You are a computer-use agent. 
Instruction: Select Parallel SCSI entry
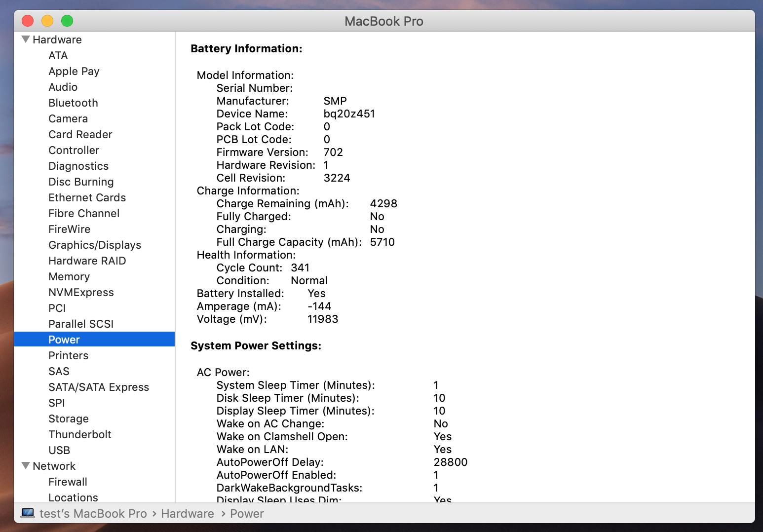(81, 324)
